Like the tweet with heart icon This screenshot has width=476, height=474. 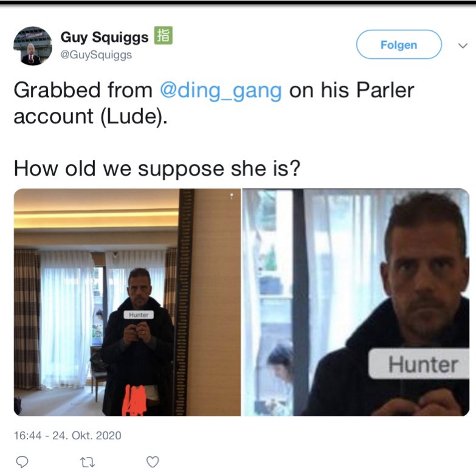coord(153,462)
